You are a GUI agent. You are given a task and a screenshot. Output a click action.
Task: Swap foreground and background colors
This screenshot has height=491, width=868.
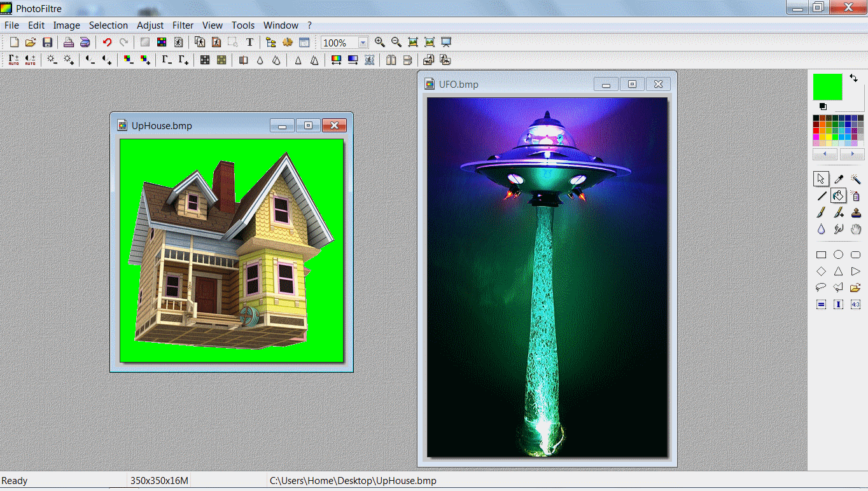[853, 78]
